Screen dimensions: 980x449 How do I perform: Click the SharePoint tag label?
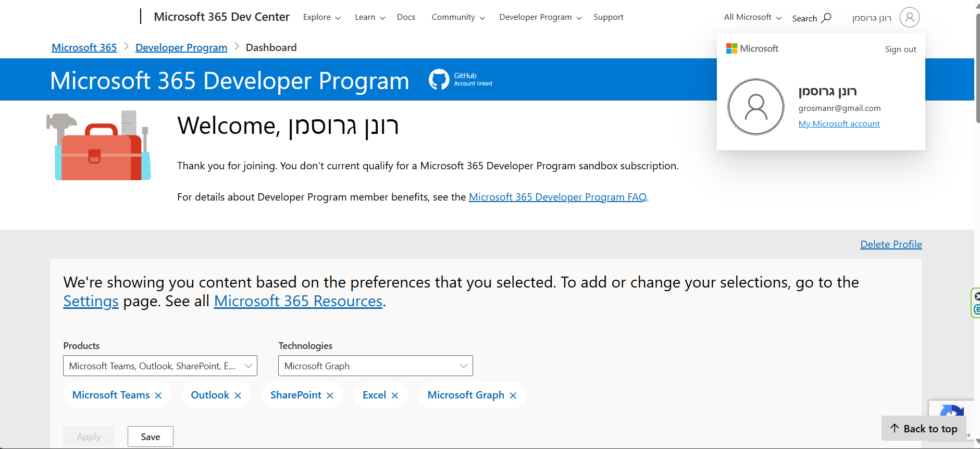(296, 395)
